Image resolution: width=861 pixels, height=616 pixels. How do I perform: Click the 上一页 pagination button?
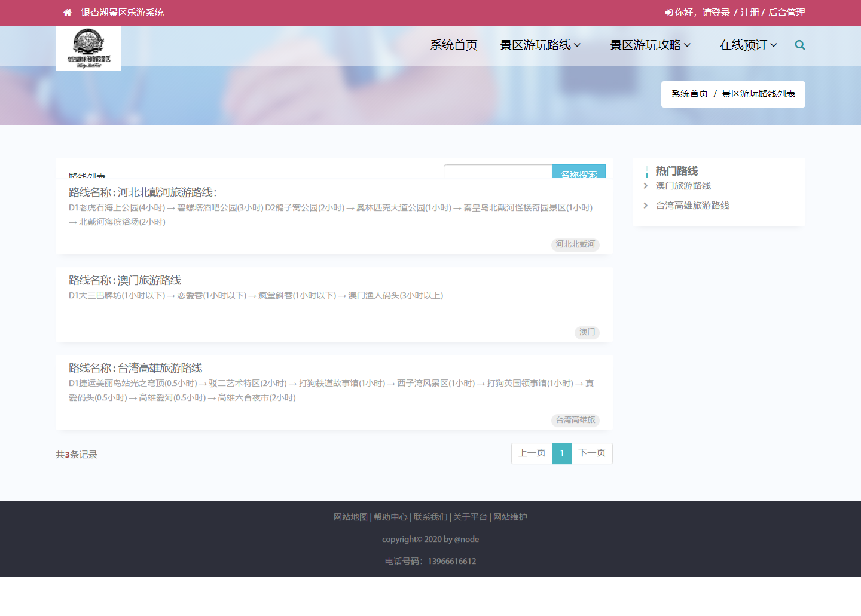532,453
